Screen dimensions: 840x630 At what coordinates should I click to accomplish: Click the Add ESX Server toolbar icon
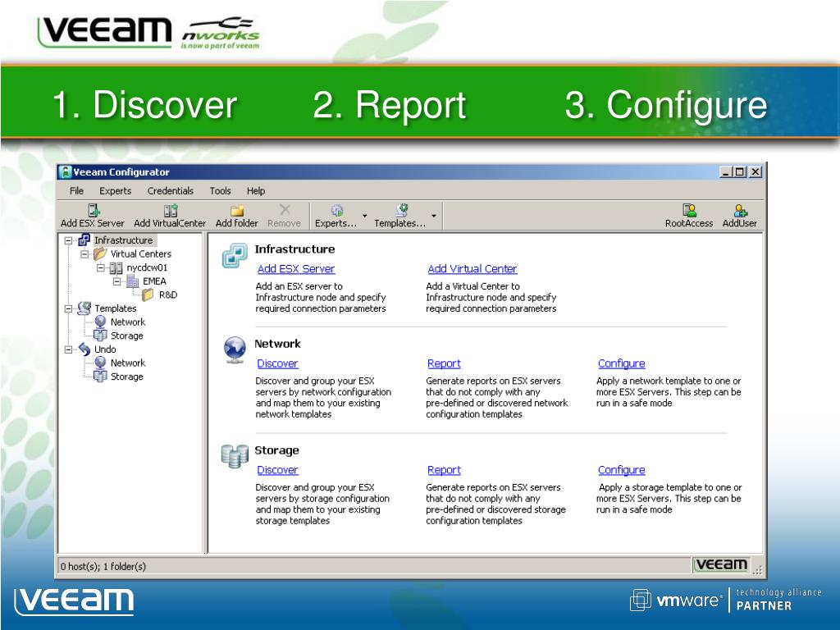click(94, 210)
